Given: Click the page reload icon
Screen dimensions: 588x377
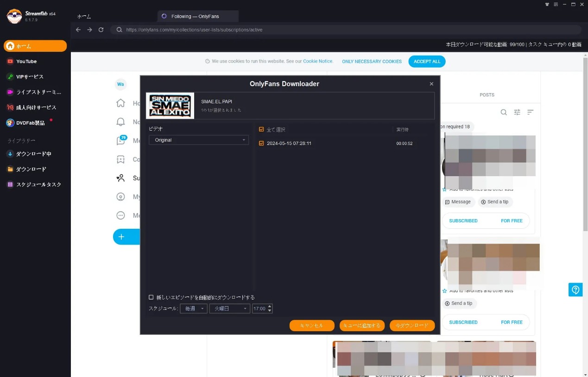Looking at the screenshot, I should point(101,30).
